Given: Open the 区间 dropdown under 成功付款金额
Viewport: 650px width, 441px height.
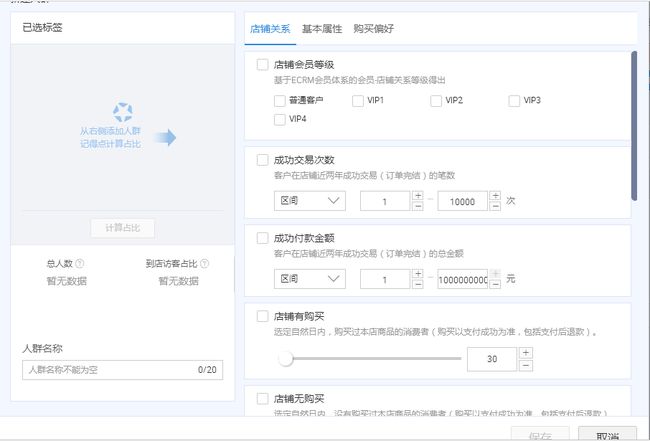Looking at the screenshot, I should [310, 279].
